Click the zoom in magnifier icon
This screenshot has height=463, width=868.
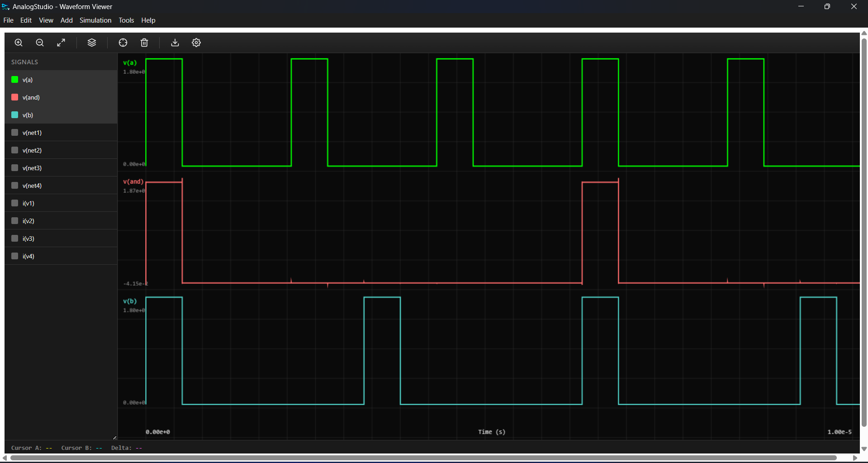click(x=19, y=43)
